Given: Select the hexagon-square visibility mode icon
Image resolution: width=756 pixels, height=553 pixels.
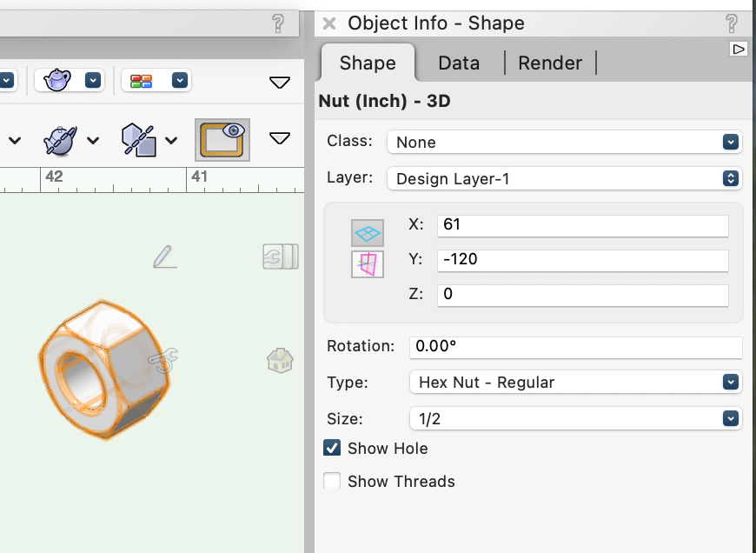Looking at the screenshot, I should click(x=139, y=139).
